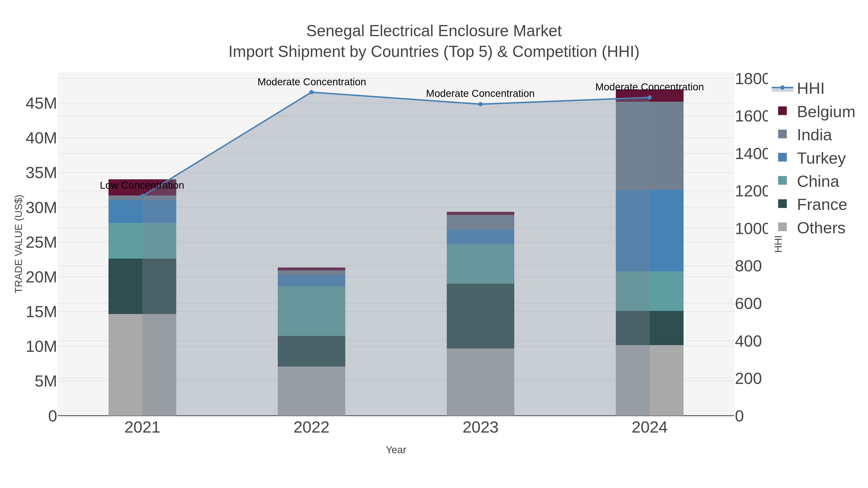Click the 'Low Concentration' annotation
Image resolution: width=868 pixels, height=488 pixels.
(142, 185)
